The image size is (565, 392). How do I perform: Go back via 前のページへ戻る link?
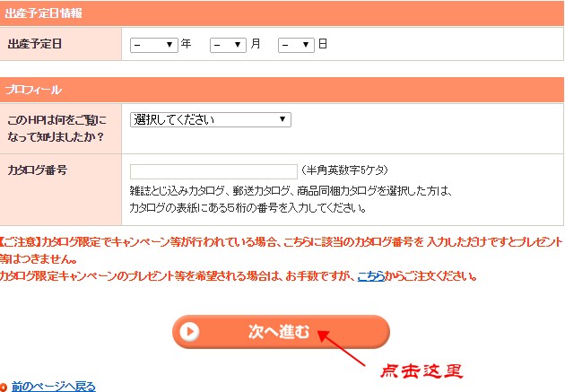[x=54, y=386]
